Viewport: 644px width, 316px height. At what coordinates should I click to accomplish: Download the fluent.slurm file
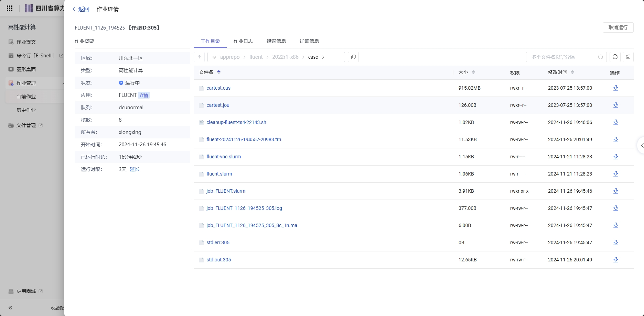coord(616,174)
